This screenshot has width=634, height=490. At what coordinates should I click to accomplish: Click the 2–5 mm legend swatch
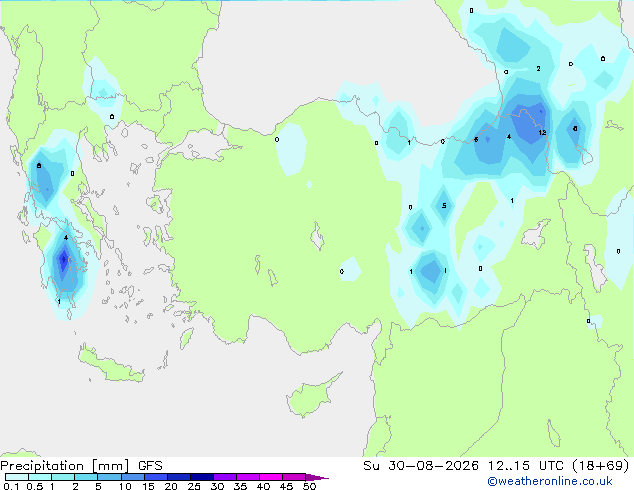(86, 477)
